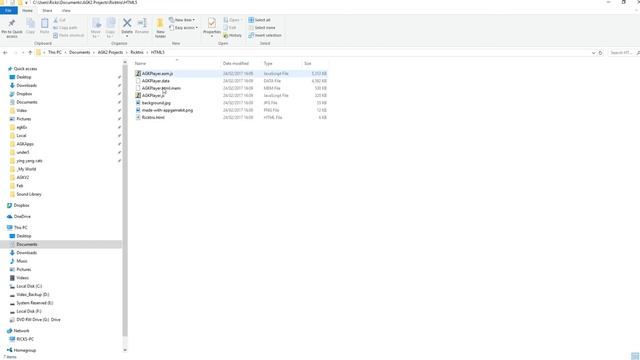Select the HTML file in the list
Viewport: 640px width, 360px height.
coord(231,118)
